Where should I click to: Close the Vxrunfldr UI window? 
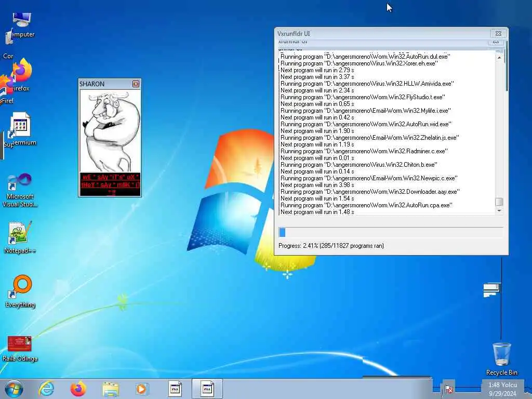tap(498, 33)
